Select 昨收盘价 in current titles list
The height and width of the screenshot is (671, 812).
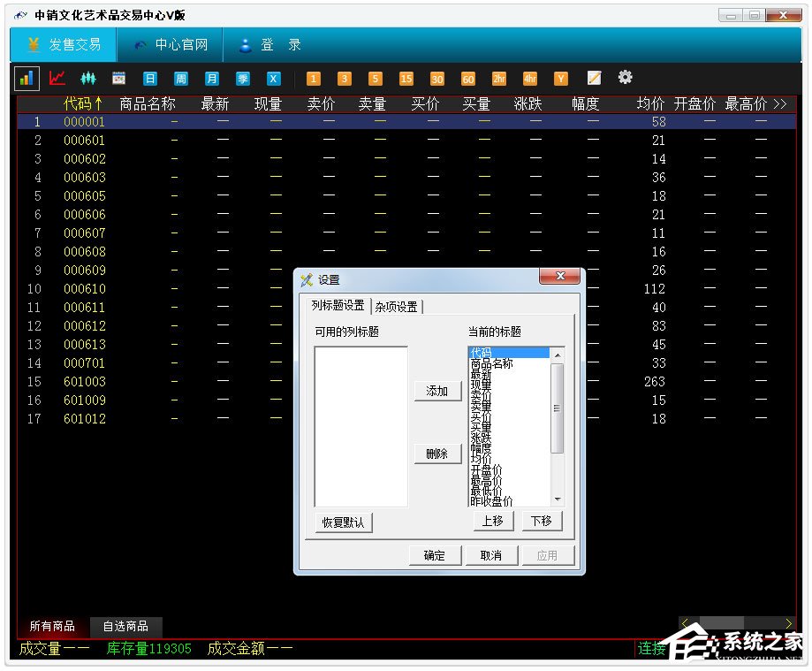(x=509, y=501)
